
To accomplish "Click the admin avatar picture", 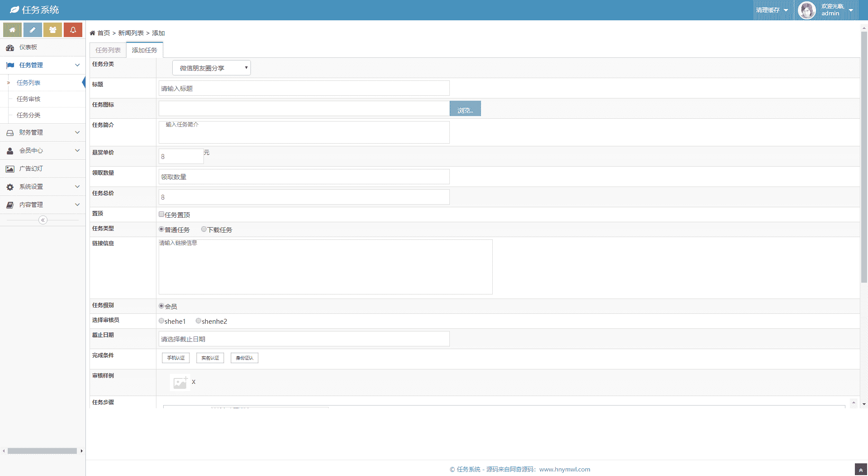I will tap(807, 10).
